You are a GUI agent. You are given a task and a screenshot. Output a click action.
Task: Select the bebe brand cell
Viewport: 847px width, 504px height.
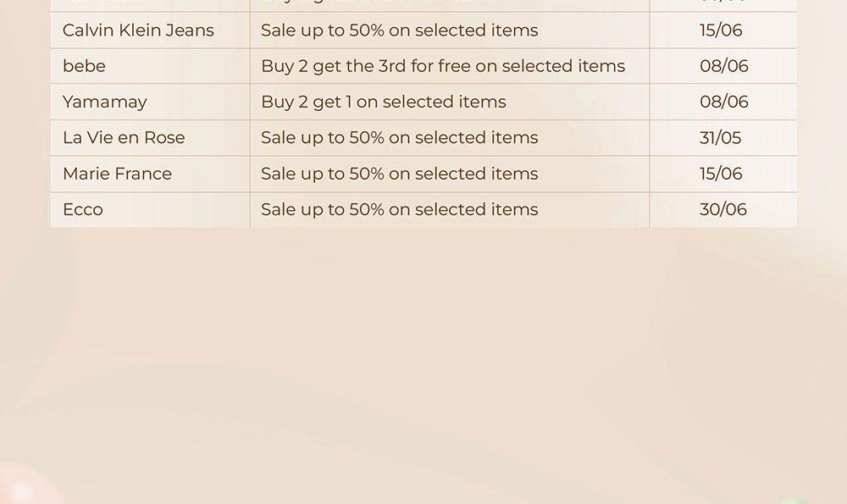(150, 66)
